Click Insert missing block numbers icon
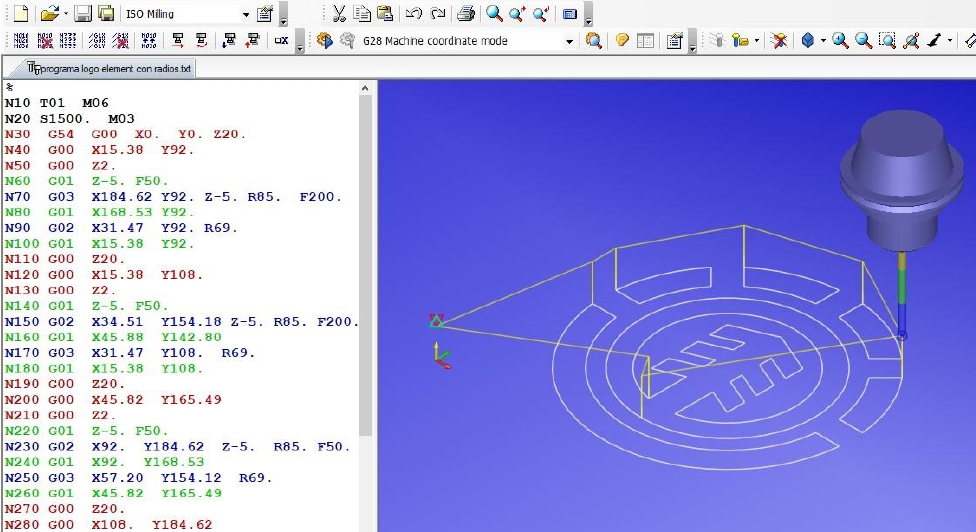This screenshot has width=976, height=532. coord(68,40)
